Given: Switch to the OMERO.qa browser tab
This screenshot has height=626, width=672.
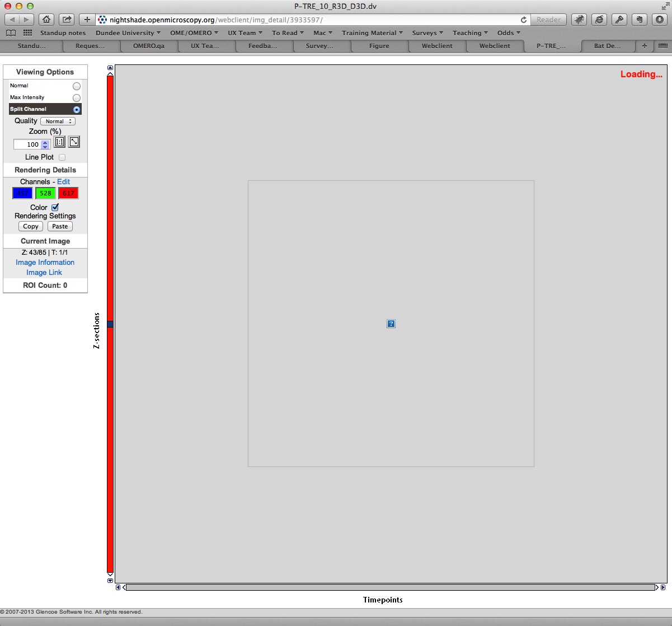Looking at the screenshot, I should 149,46.
